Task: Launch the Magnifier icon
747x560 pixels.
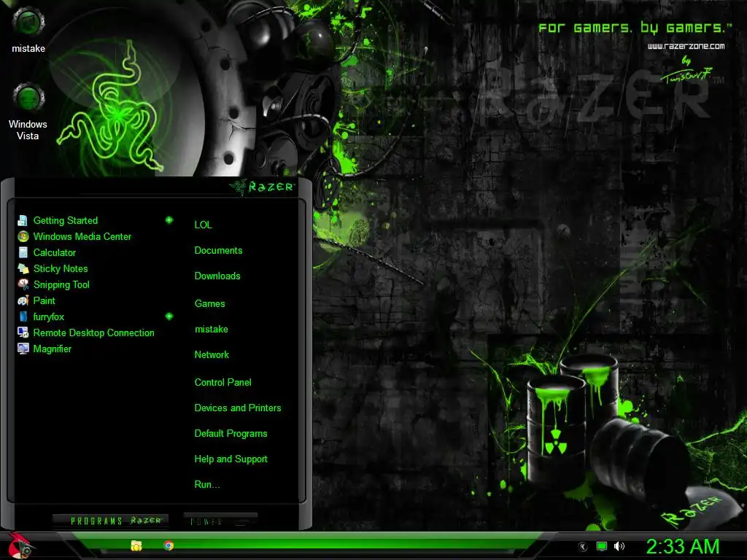Action: click(23, 349)
